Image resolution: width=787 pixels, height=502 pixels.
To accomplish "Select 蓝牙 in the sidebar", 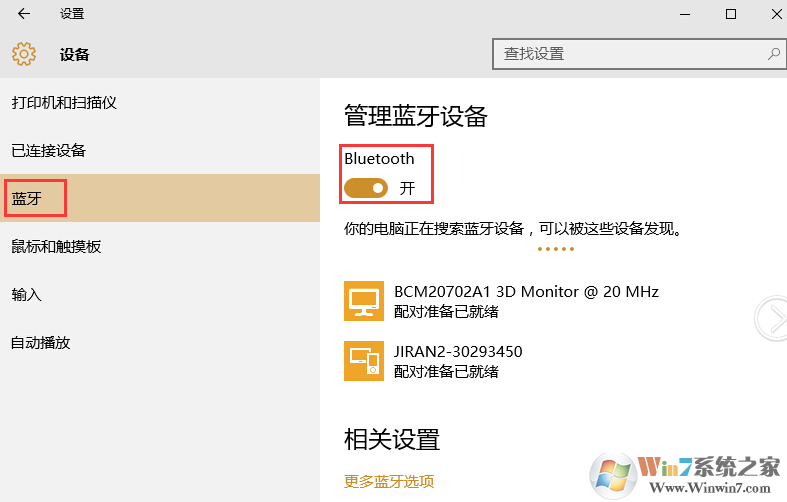I will [27, 198].
